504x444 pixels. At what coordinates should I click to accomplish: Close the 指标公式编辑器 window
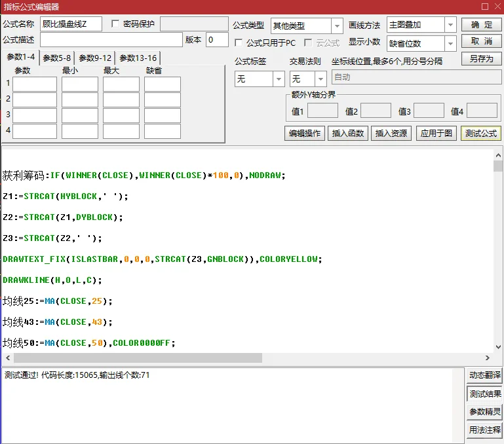(498, 7)
